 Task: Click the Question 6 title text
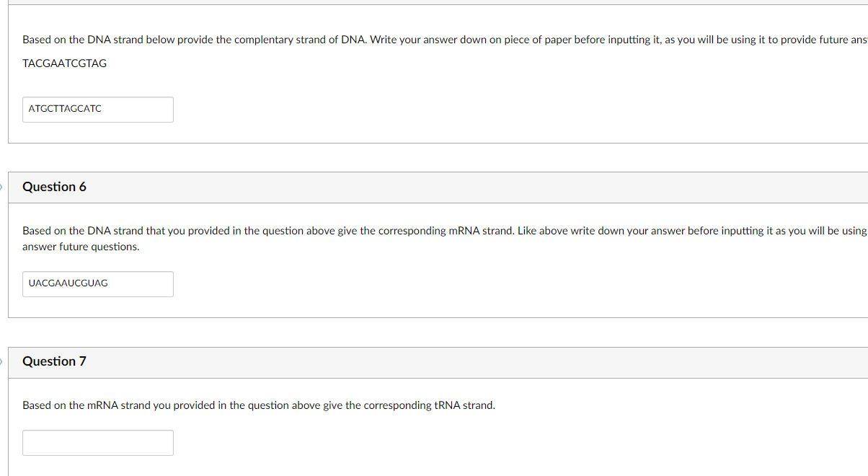point(54,186)
